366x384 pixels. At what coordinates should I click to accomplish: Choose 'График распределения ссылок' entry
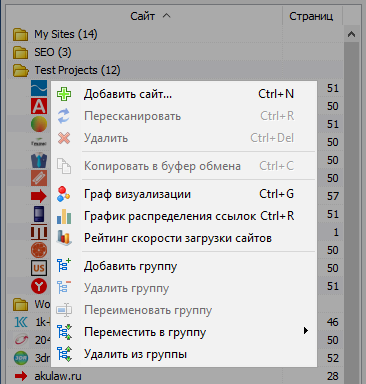click(184, 216)
